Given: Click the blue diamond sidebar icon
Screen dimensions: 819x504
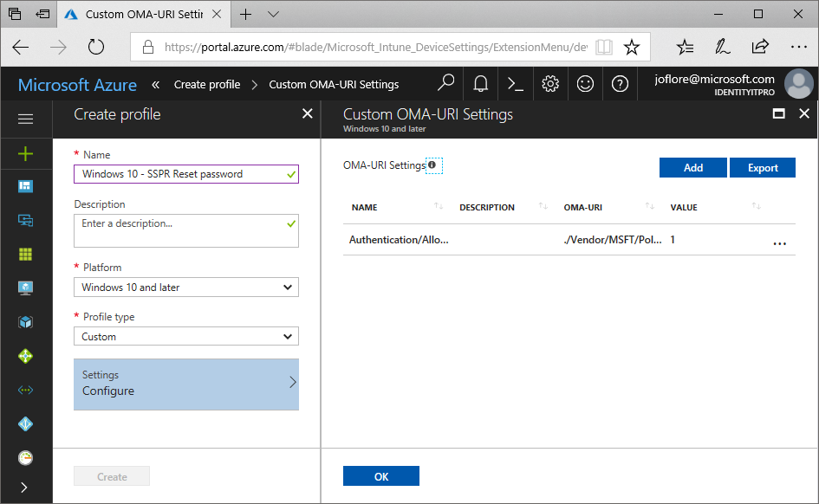Looking at the screenshot, I should (x=26, y=423).
